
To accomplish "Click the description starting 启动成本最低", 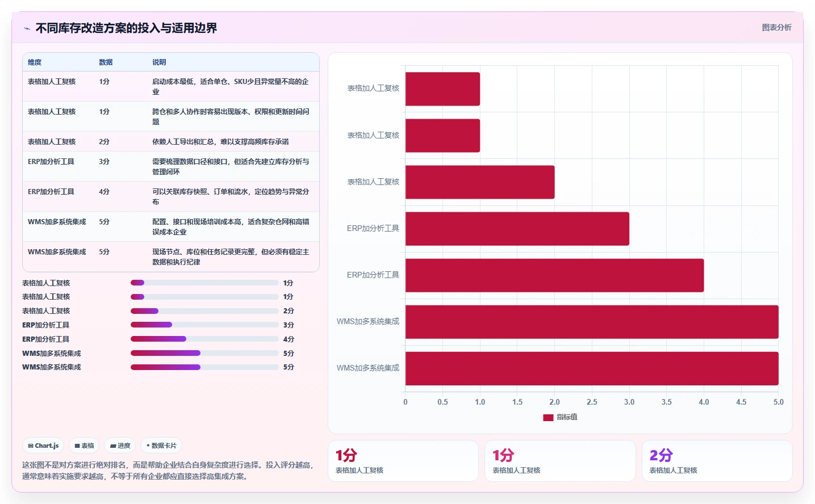I will pos(231,86).
